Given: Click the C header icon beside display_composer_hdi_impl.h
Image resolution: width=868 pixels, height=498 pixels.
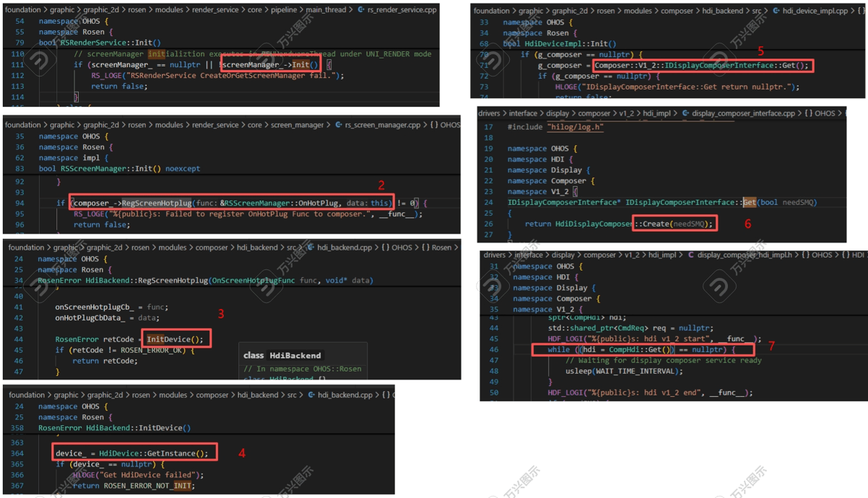Looking at the screenshot, I should 690,255.
